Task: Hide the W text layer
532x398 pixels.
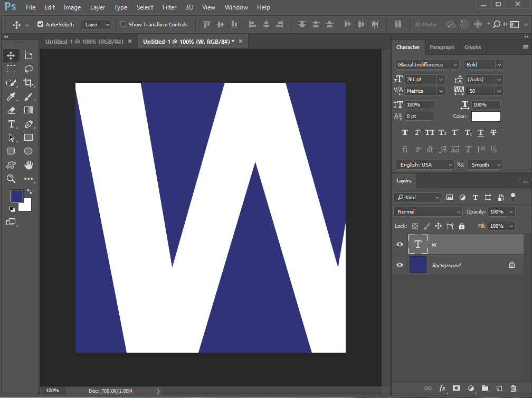Action: (x=400, y=245)
